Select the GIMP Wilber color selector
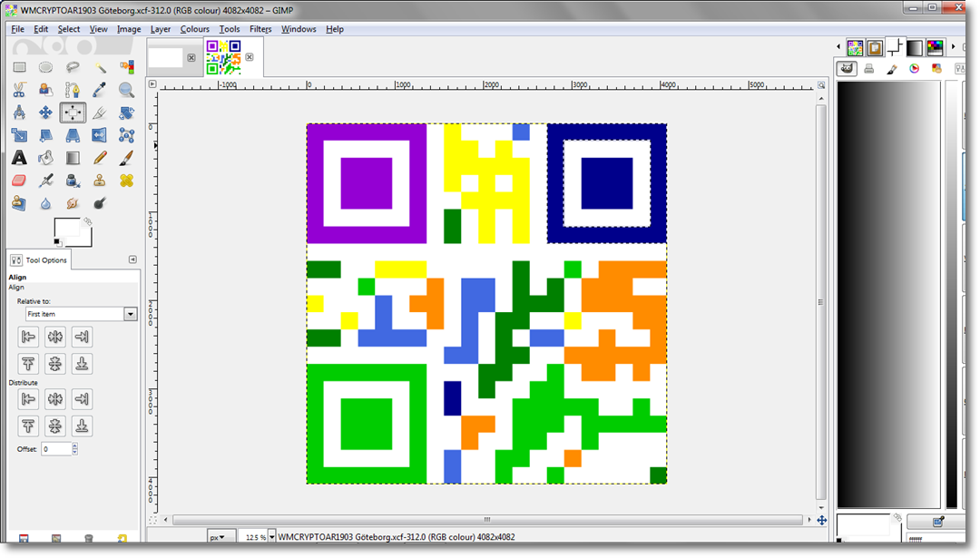 pyautogui.click(x=847, y=69)
